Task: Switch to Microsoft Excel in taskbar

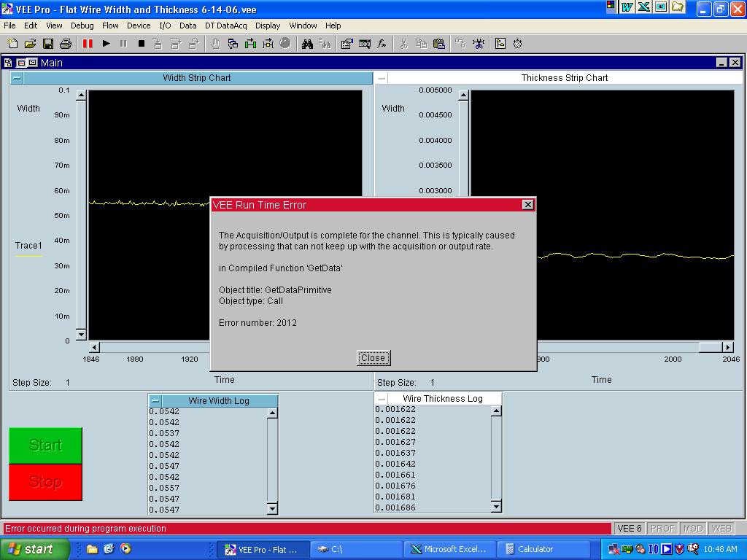Action: tap(449, 549)
